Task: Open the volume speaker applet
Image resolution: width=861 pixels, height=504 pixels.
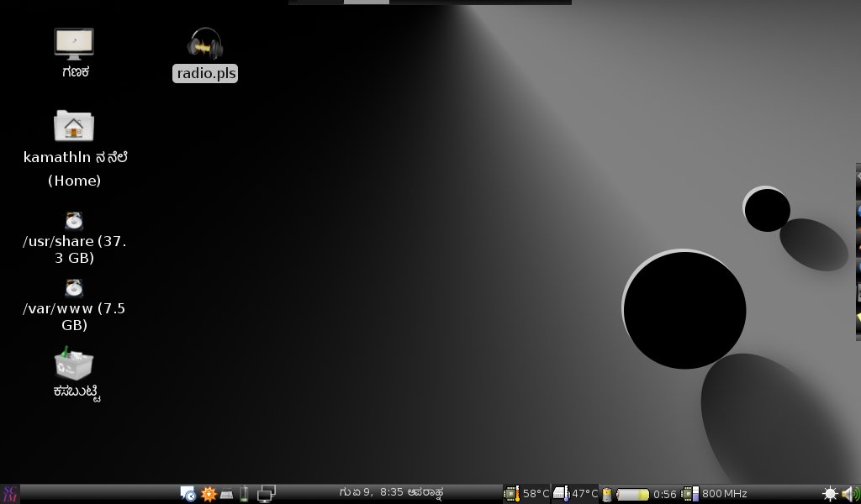Action: tap(851, 494)
